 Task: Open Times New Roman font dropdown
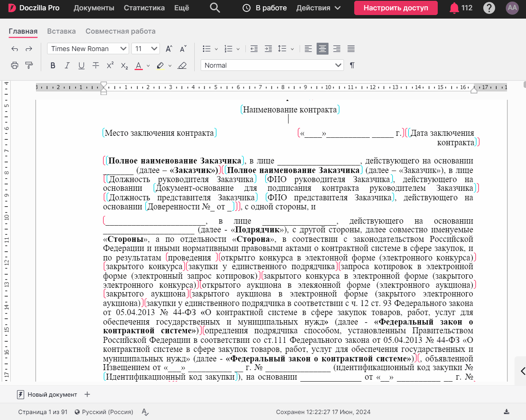coord(88,49)
